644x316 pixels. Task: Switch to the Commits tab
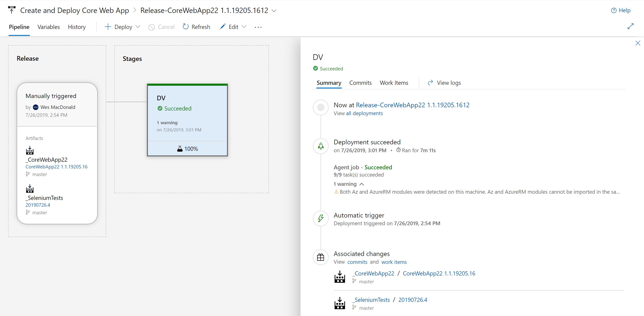click(360, 83)
